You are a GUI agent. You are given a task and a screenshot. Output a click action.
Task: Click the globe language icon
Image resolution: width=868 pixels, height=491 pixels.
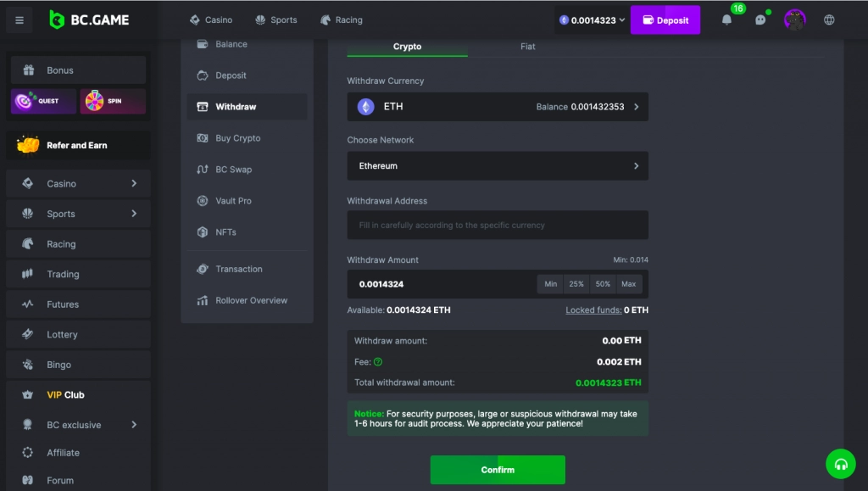coord(829,20)
